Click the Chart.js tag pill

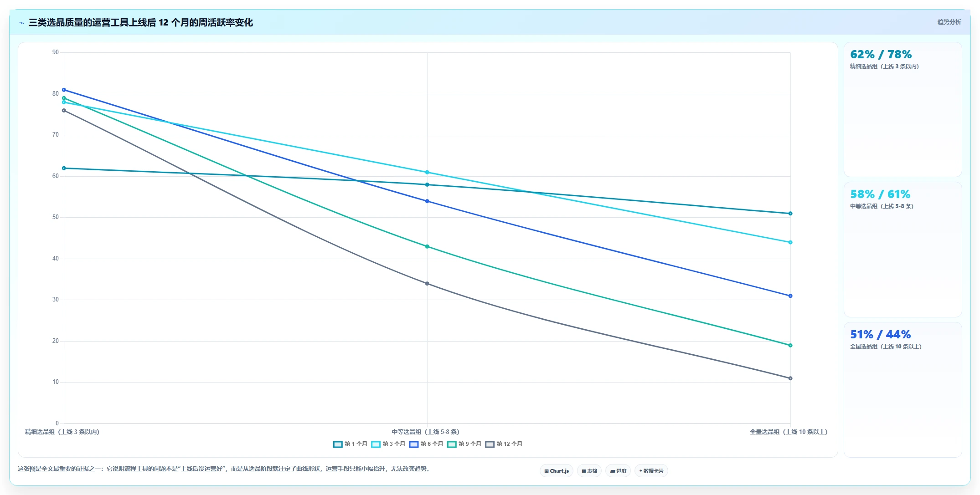tap(557, 471)
